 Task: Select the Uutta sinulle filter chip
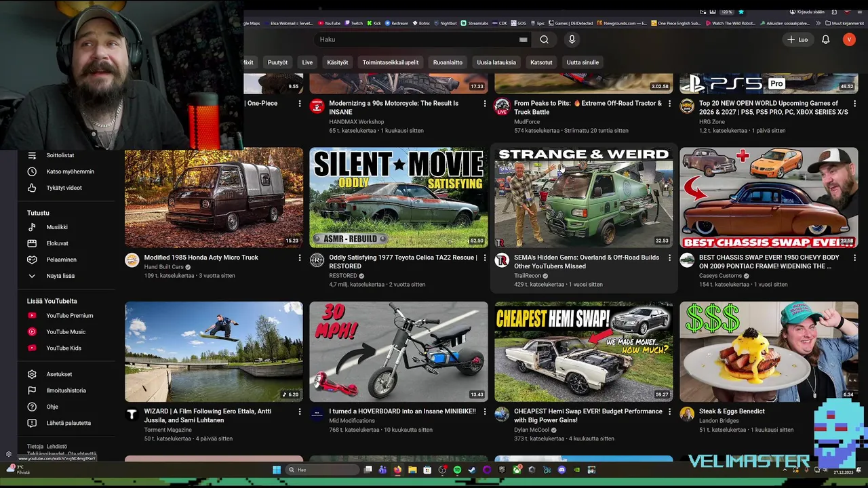583,62
